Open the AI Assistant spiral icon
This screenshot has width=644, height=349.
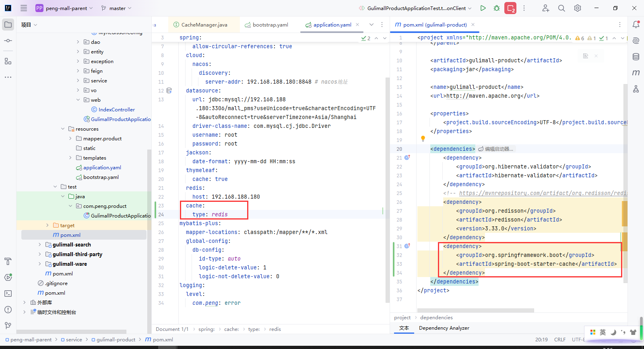pyautogui.click(x=636, y=41)
